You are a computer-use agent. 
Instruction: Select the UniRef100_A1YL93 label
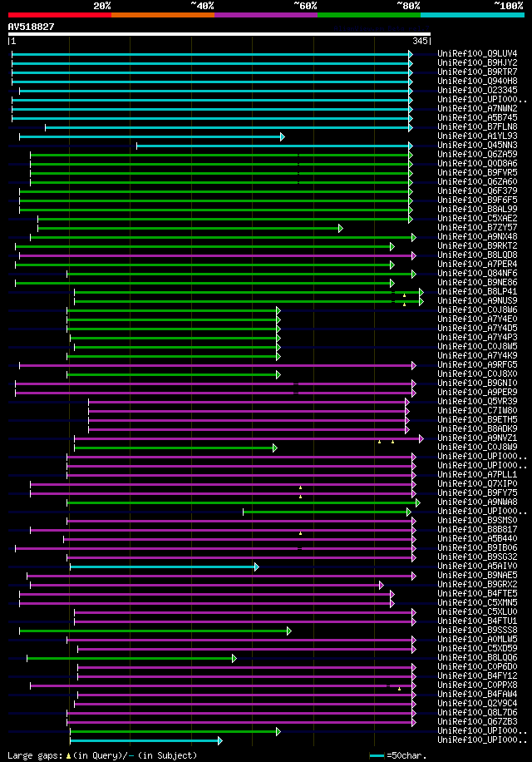tap(477, 136)
